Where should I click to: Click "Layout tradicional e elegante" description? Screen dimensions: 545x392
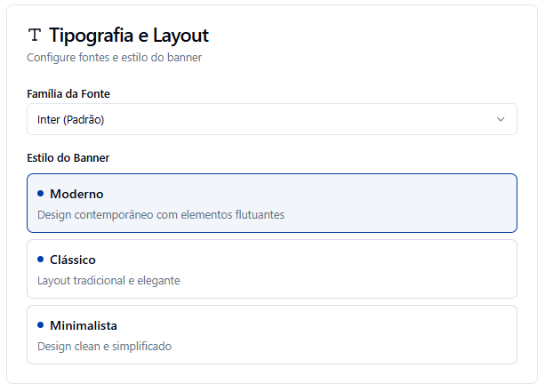108,280
